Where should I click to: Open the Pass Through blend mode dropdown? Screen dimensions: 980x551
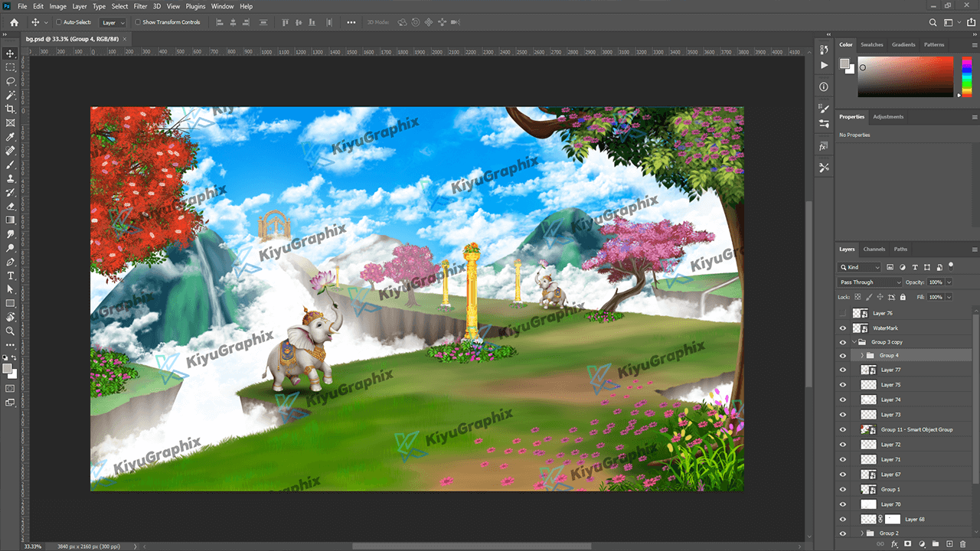871,282
